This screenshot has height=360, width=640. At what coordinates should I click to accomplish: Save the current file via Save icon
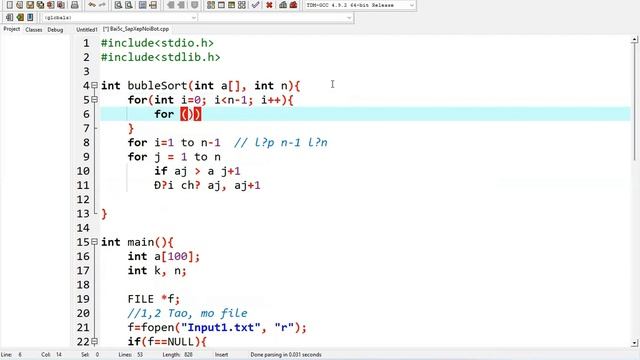pyautogui.click(x=30, y=5)
